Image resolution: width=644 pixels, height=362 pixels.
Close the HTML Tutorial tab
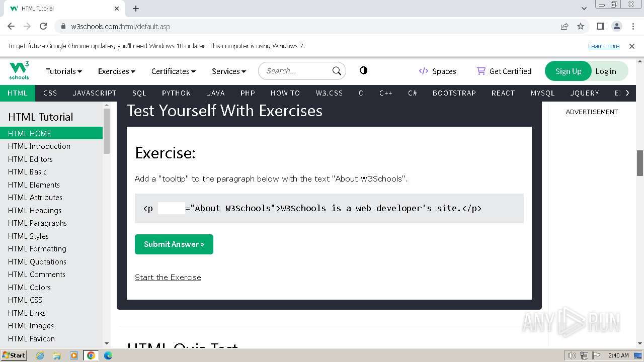[117, 9]
